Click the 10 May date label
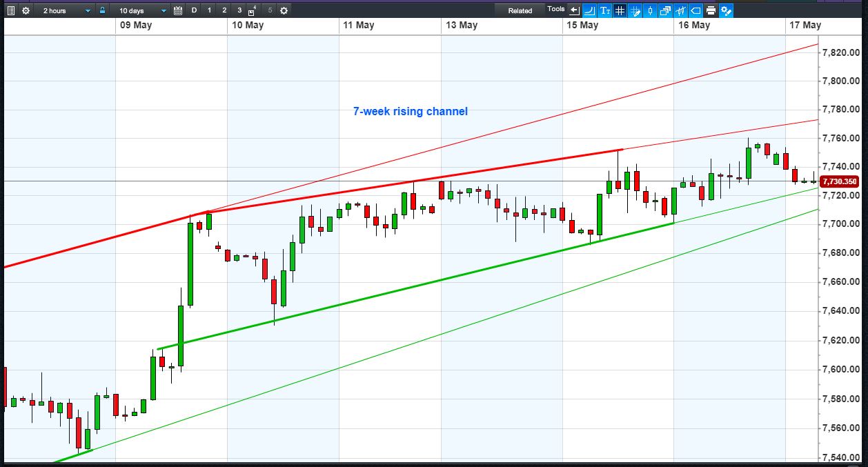This screenshot has height=467, width=868. (x=248, y=25)
